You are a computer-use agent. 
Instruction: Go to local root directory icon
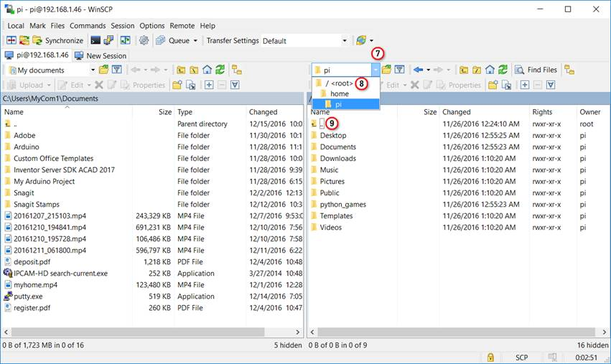[194, 70]
